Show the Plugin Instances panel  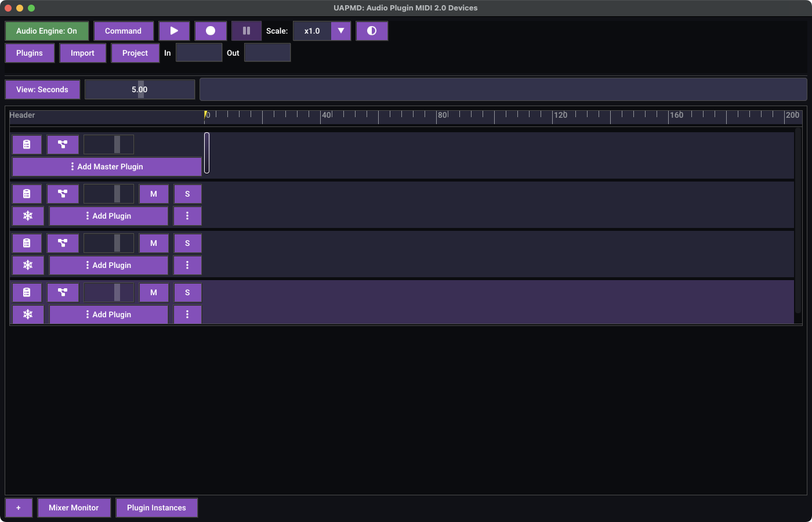tap(157, 507)
